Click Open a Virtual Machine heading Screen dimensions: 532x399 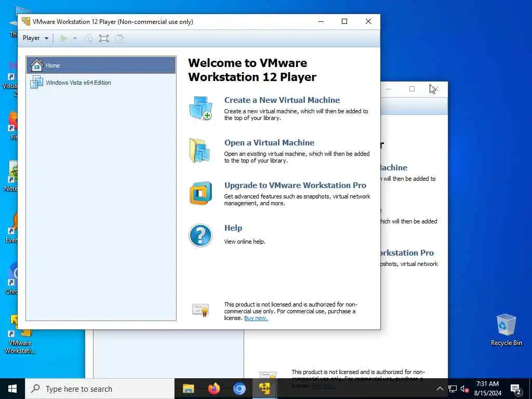point(270,142)
